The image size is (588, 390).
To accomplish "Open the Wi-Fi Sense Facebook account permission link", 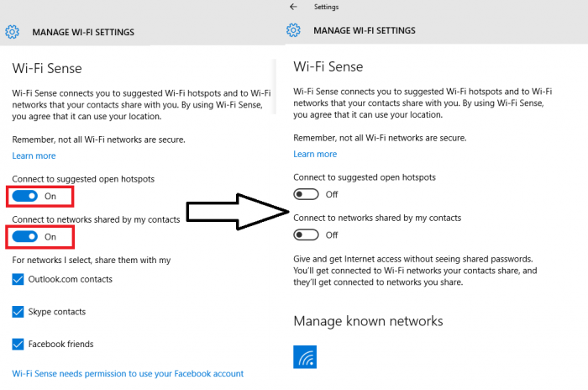I will point(128,373).
